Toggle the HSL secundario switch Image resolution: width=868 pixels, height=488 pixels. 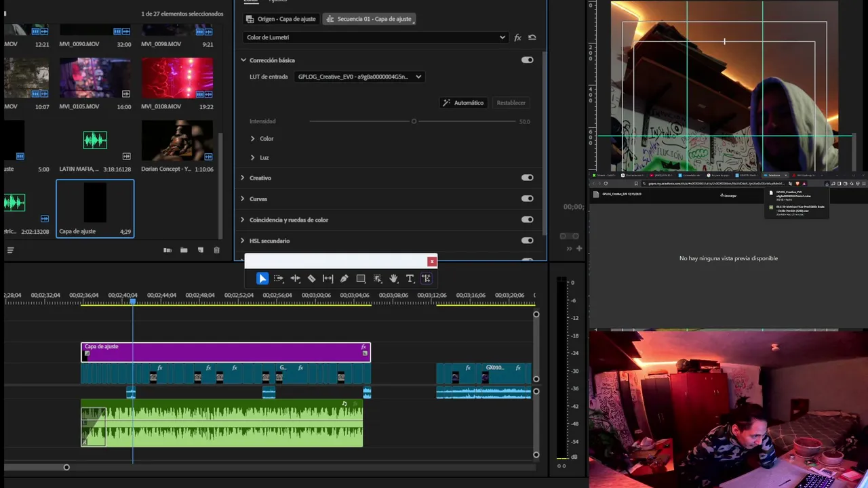pyautogui.click(x=527, y=241)
